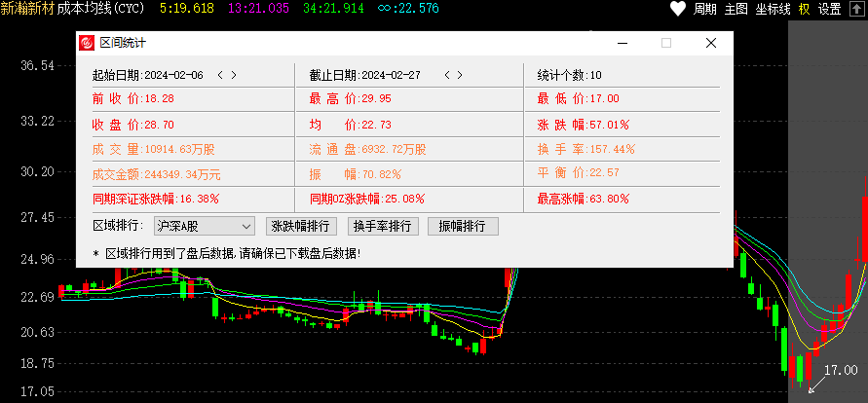Click the 24.96 price axis label

pyautogui.click(x=37, y=259)
